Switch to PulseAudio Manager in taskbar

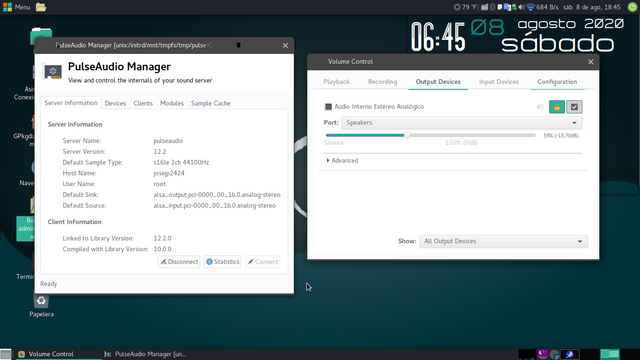coord(145,354)
